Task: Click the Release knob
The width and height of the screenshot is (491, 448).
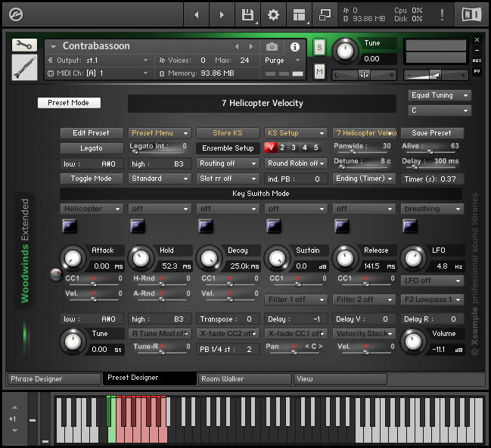Action: point(345,259)
